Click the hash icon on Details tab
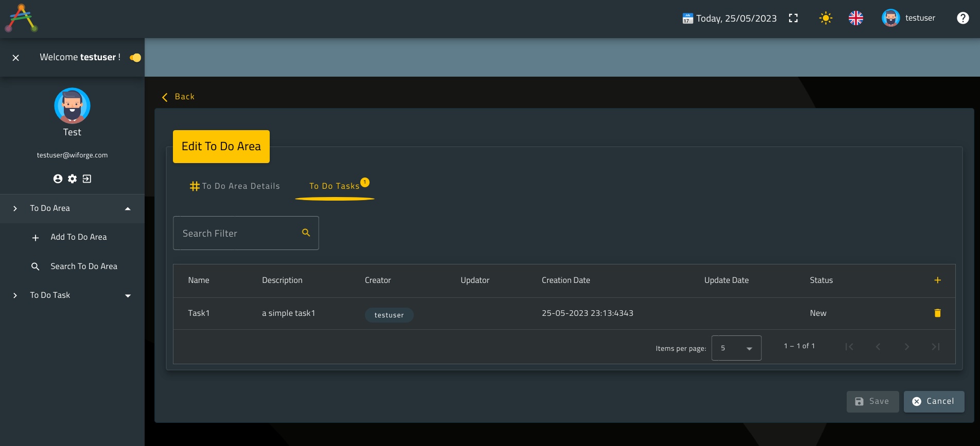The width and height of the screenshot is (980, 446). (x=195, y=186)
